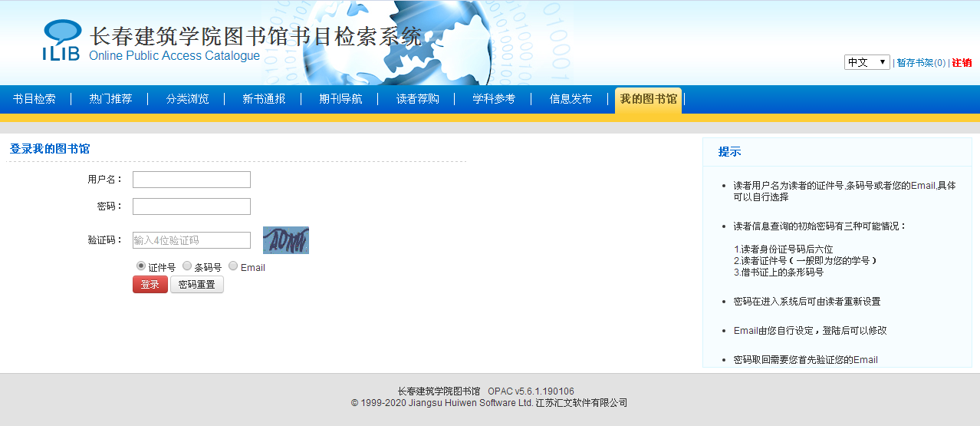Open the 信息发布 tab
This screenshot has width=980, height=426.
tap(571, 99)
